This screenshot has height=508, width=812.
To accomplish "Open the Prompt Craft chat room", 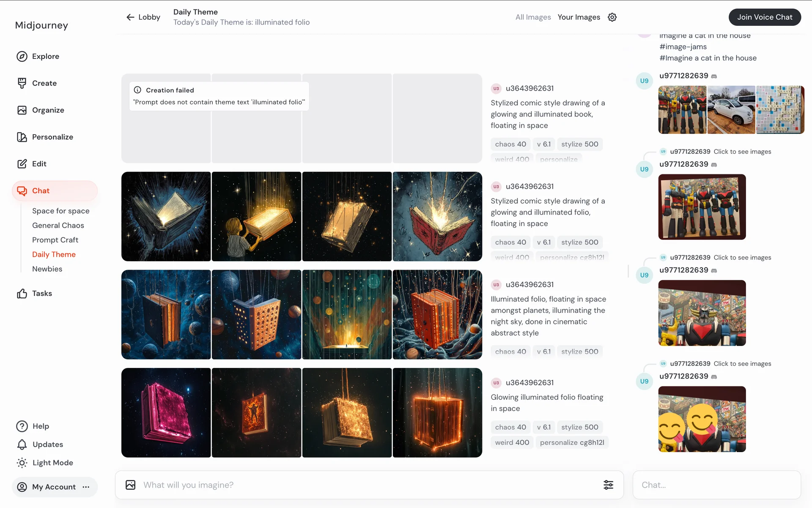I will (x=55, y=240).
